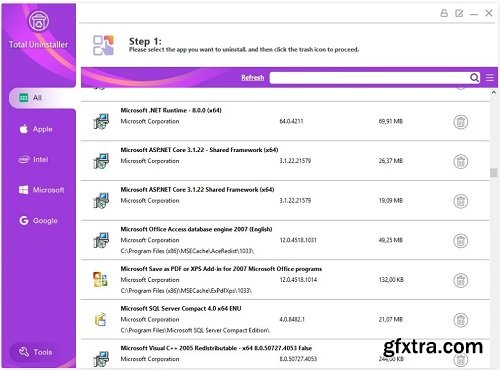Select 'Microsoft Save as PDF or XPS Add-in' title
The image size is (500, 370).
(221, 269)
